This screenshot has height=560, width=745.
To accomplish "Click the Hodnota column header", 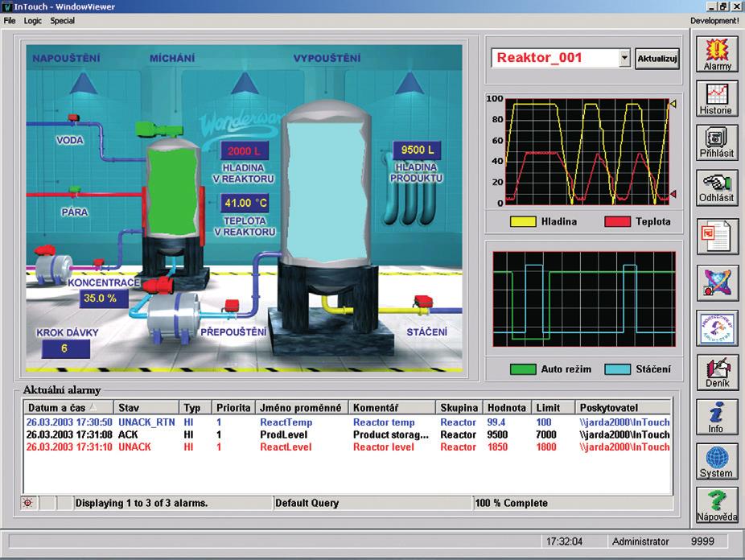I will [507, 408].
